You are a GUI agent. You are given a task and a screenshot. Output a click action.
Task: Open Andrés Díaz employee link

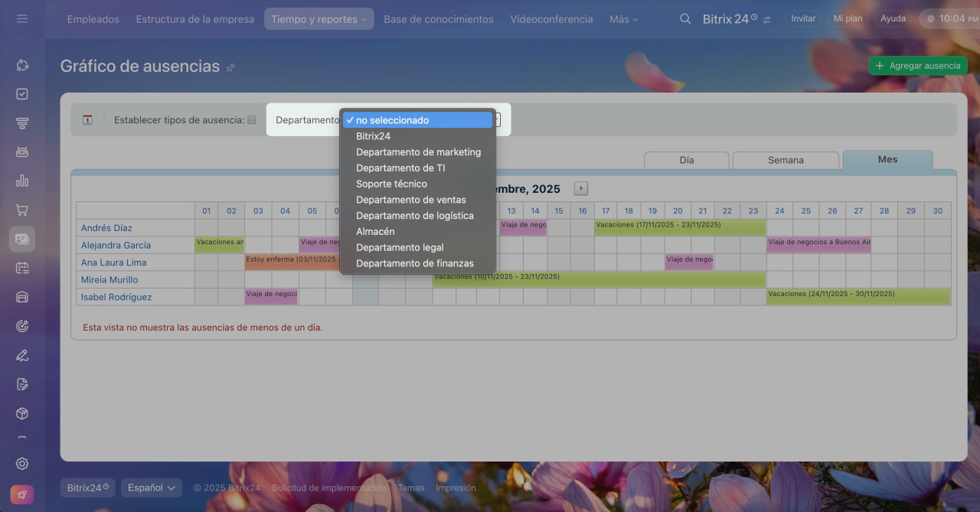point(106,228)
